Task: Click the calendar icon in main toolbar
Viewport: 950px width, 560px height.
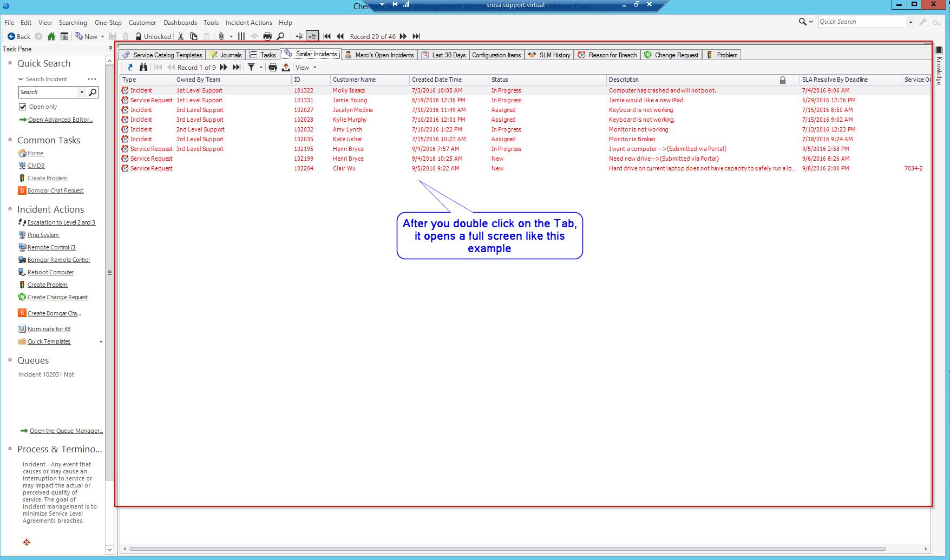Action: tap(64, 36)
